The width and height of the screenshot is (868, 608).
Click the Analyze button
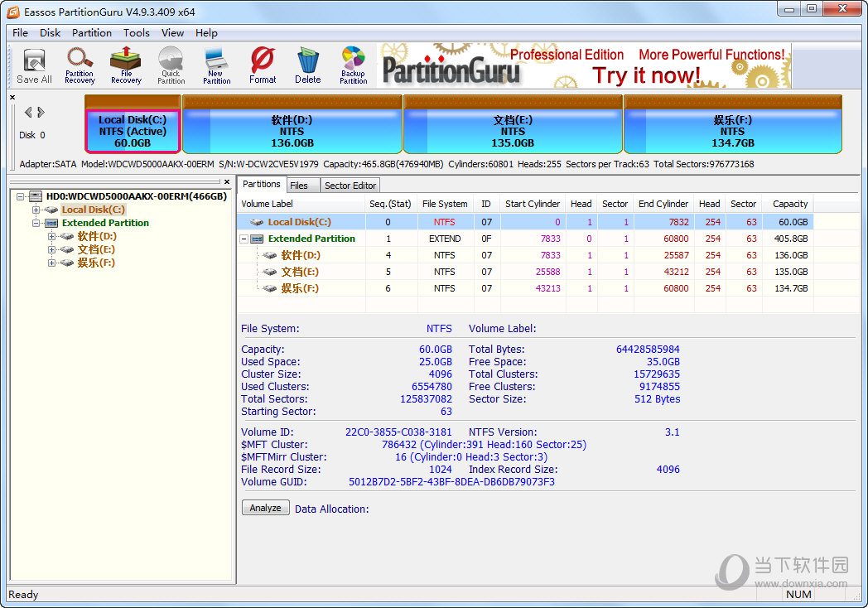coord(265,508)
